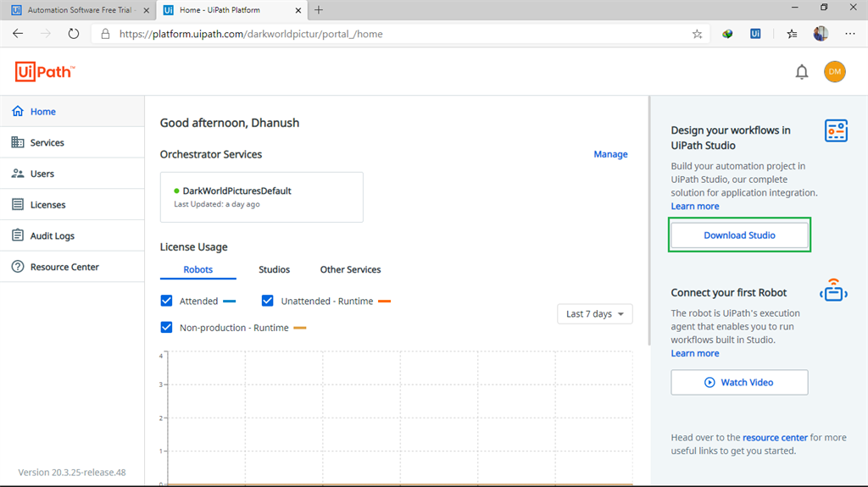The height and width of the screenshot is (487, 868).
Task: Select the Other Services tab
Action: 350,269
